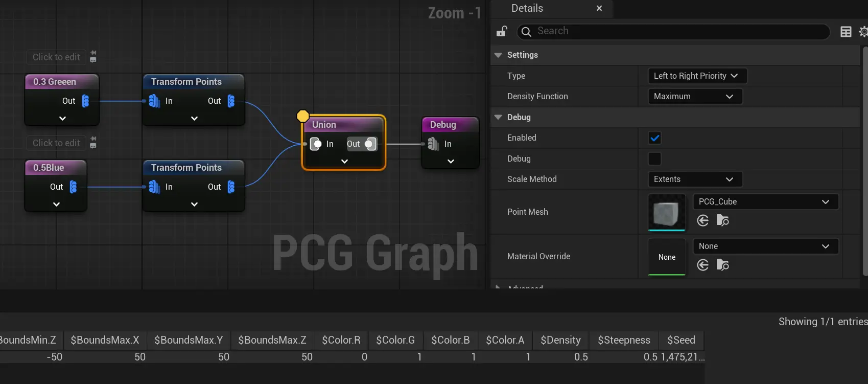The height and width of the screenshot is (384, 868).
Task: Click the yellow debug indicator on Union node
Action: coord(303,117)
